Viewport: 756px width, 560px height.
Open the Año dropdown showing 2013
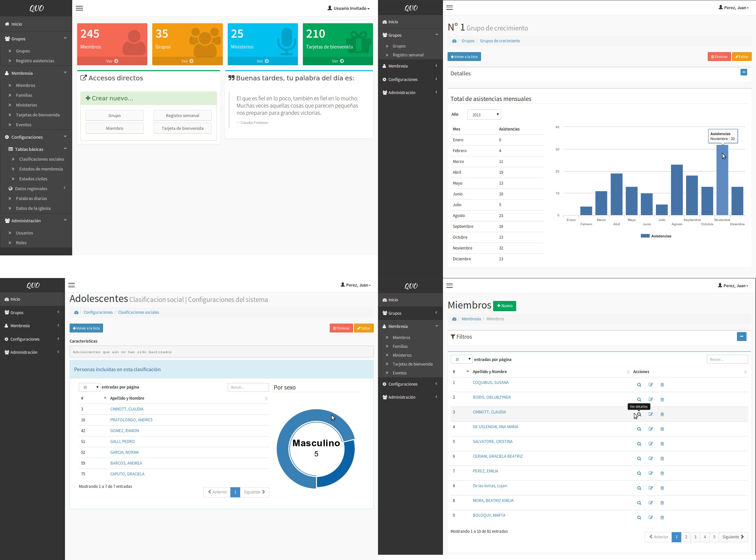point(484,114)
